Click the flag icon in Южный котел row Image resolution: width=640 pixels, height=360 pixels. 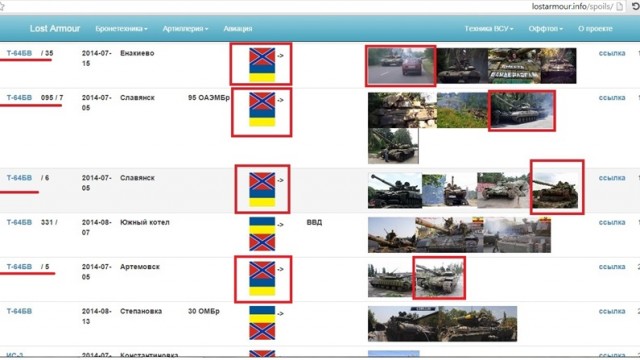[x=262, y=234]
